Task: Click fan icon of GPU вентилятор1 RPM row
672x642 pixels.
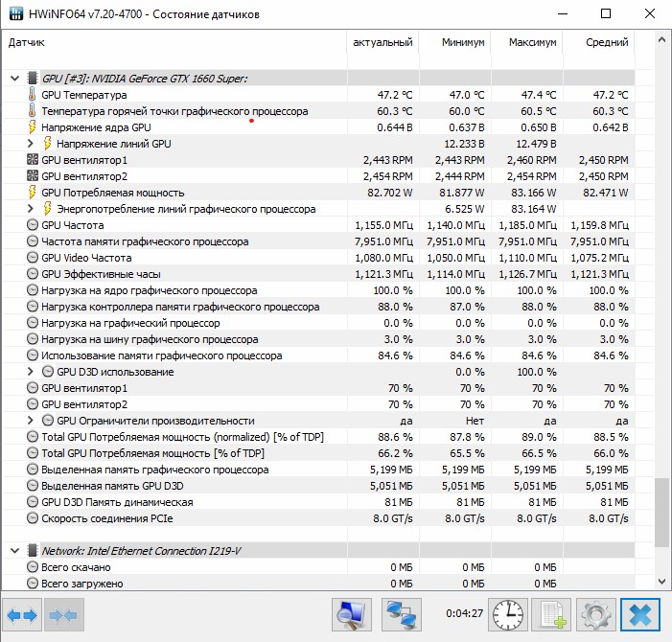Action: [x=33, y=160]
